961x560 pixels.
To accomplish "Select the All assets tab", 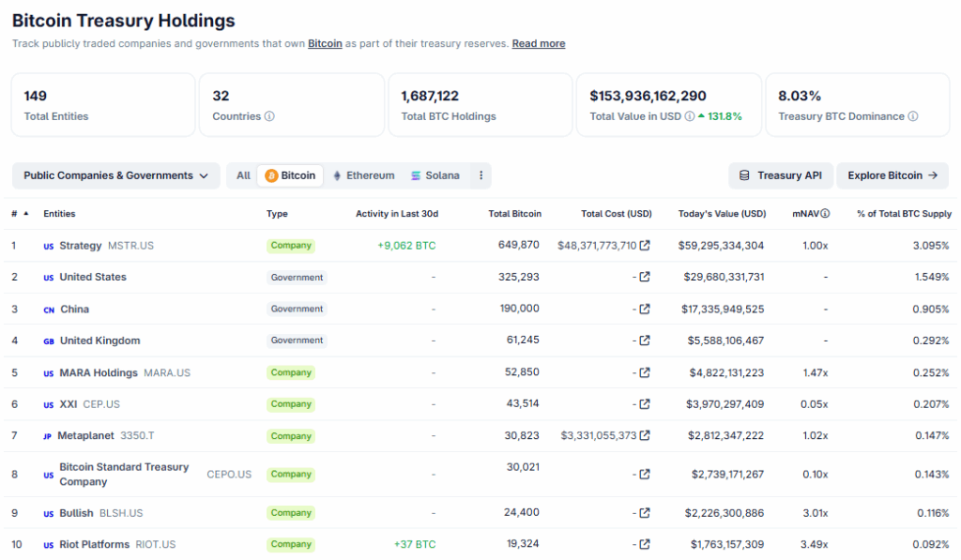I will pos(243,175).
